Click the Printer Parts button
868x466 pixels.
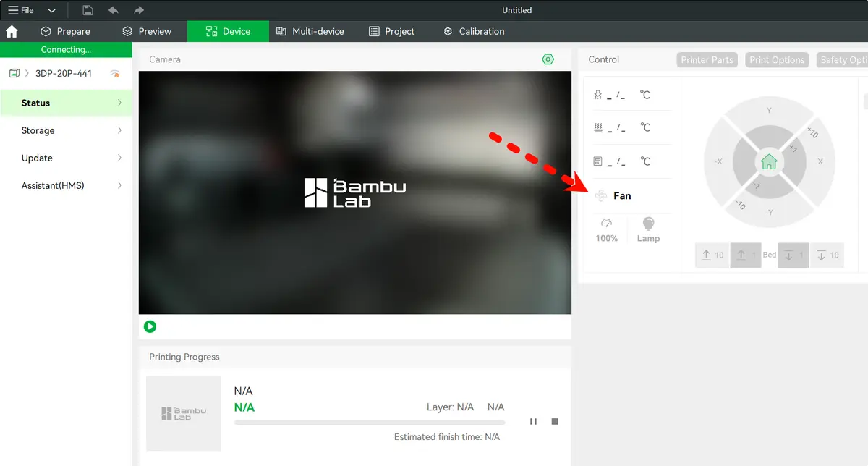[x=707, y=60]
